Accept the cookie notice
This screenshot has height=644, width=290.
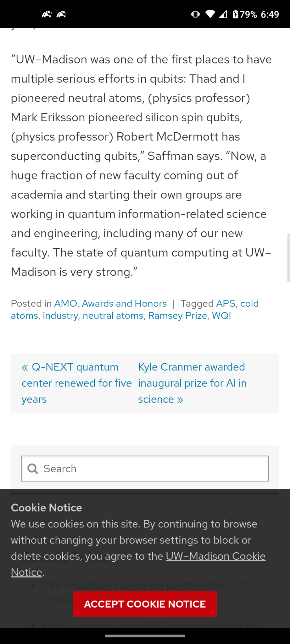[145, 604]
